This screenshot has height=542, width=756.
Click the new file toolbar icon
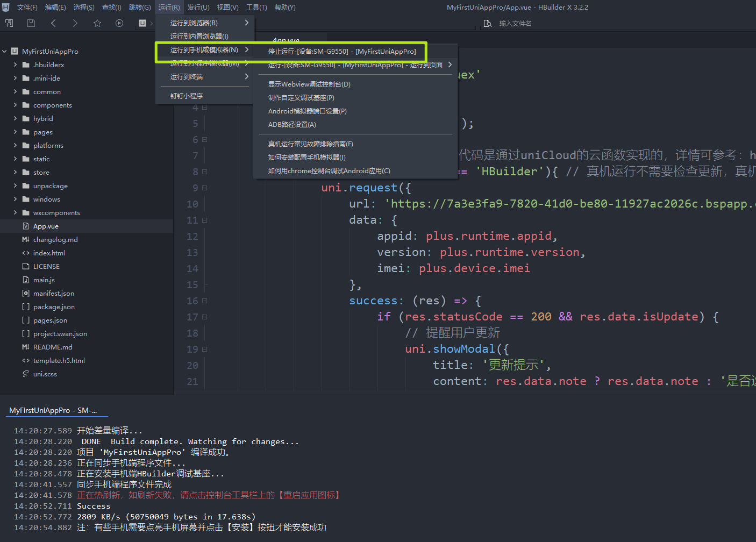point(9,23)
